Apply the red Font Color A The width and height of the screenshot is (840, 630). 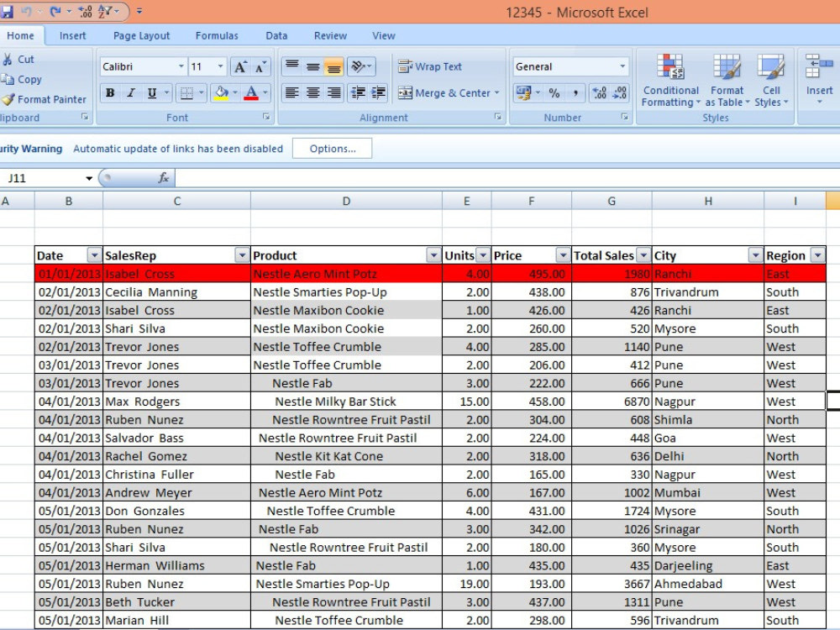click(251, 92)
